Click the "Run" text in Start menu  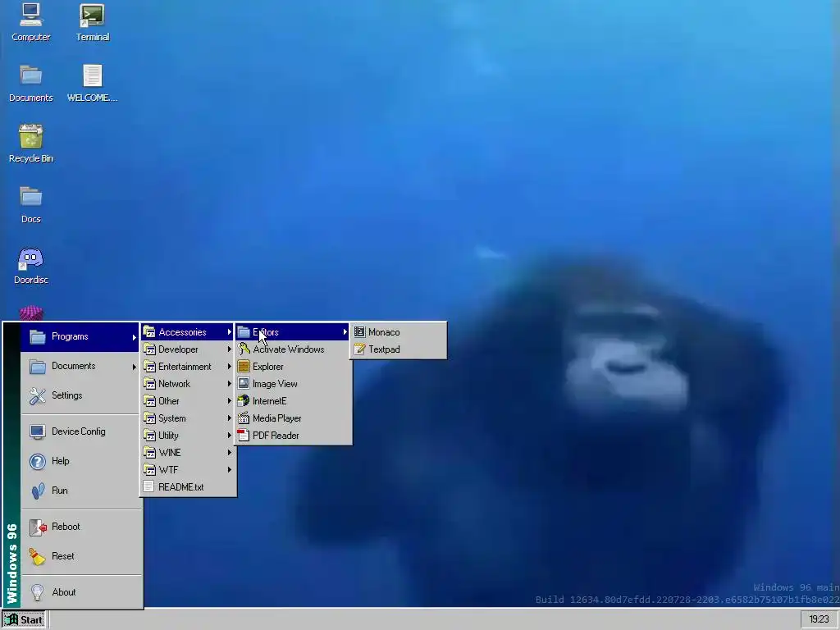(x=59, y=491)
